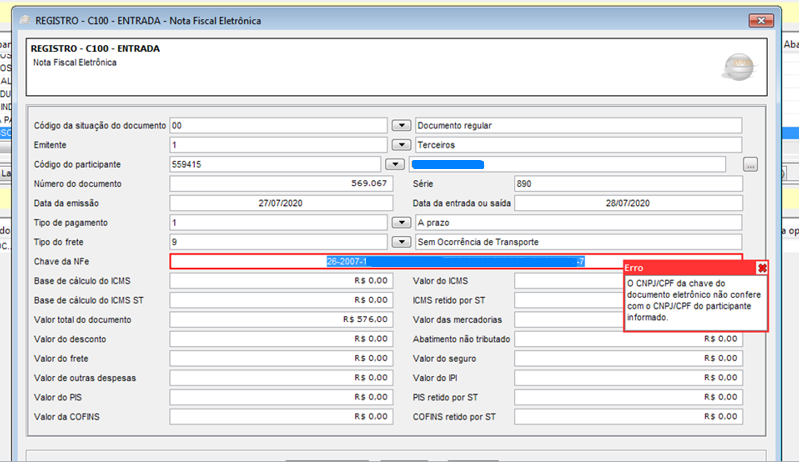Click the Código da situação field containing 00
Image resolution: width=799 pixels, height=467 pixels.
[x=278, y=125]
